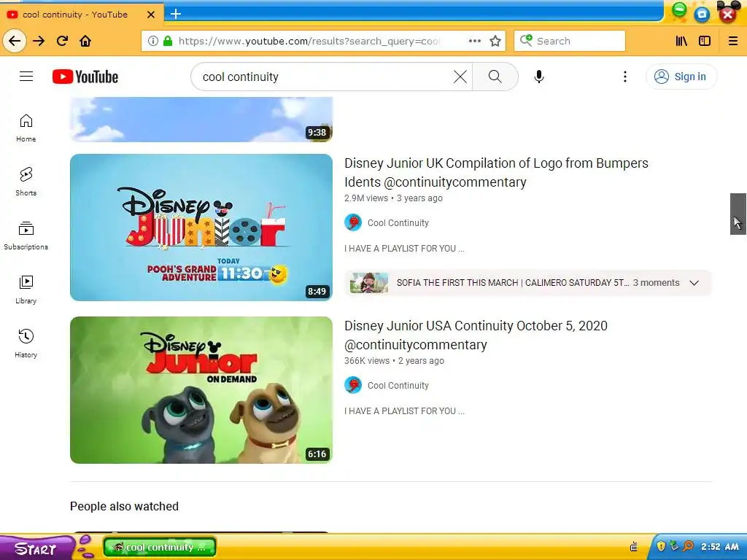
Task: Open Library in the sidebar
Action: 26,289
